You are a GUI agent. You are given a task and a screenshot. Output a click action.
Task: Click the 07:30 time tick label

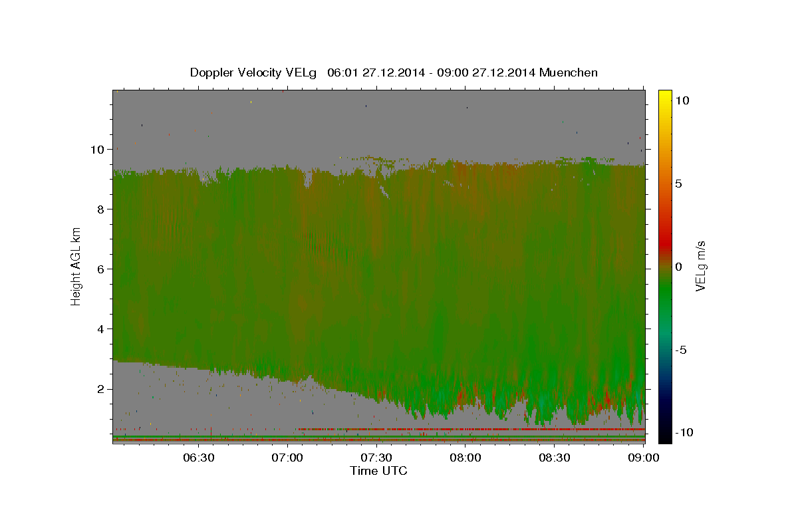377,458
